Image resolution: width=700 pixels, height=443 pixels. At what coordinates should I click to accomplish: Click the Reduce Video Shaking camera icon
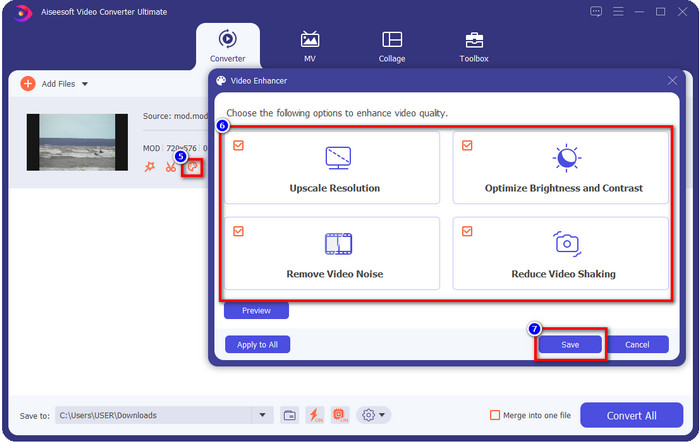pyautogui.click(x=567, y=244)
